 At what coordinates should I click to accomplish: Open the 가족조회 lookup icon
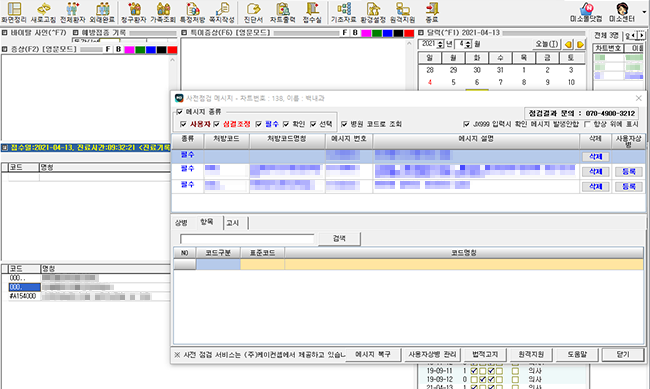point(163,12)
